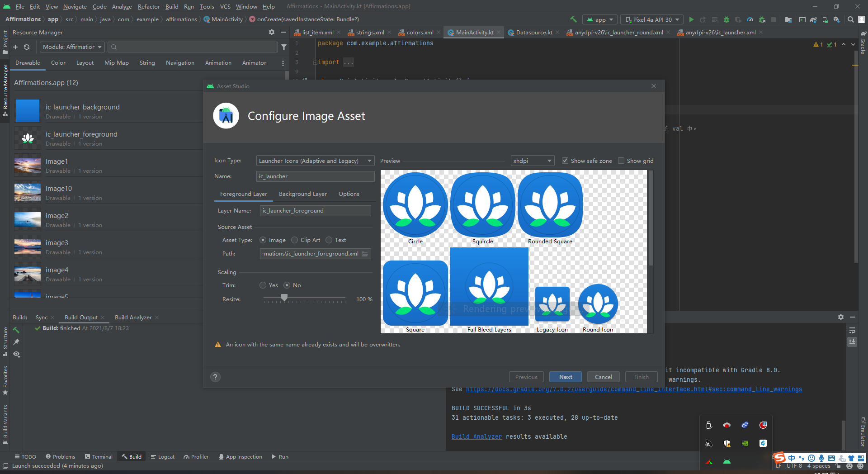Run the app on Pixel 4a emulator

691,19
